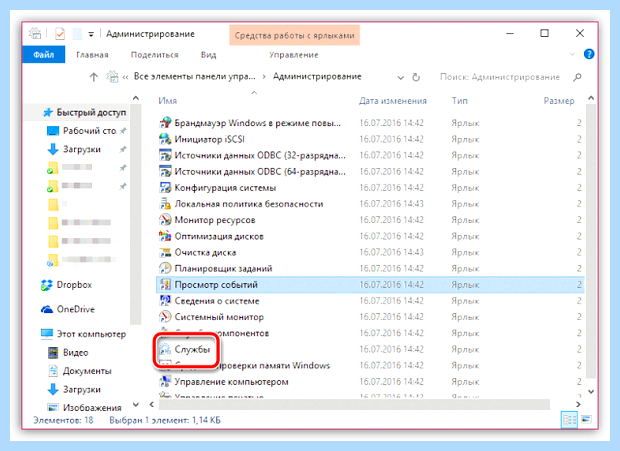Click the Планировщик заданий icon
The height and width of the screenshot is (451, 620).
165,268
